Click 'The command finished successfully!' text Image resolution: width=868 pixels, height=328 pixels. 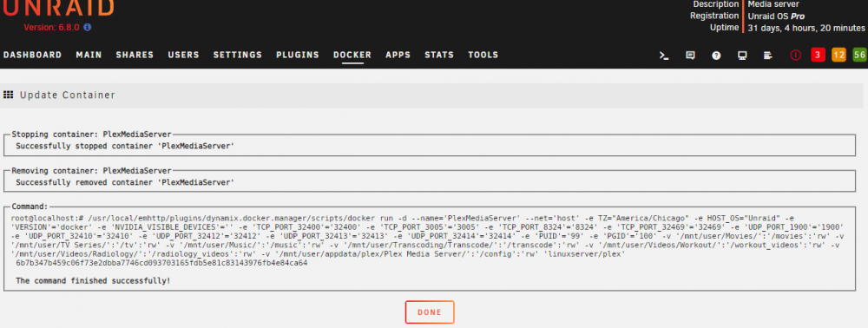[x=93, y=281]
